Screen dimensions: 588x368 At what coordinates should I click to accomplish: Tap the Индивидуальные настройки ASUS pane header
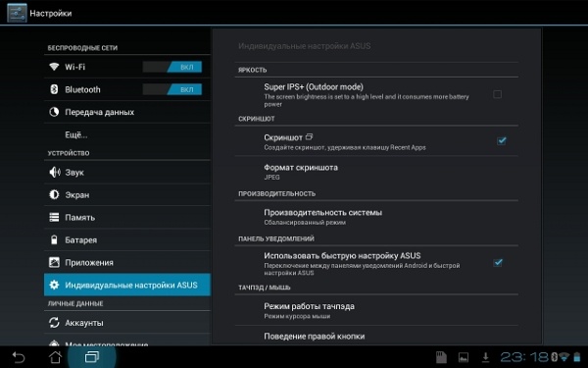tap(304, 46)
